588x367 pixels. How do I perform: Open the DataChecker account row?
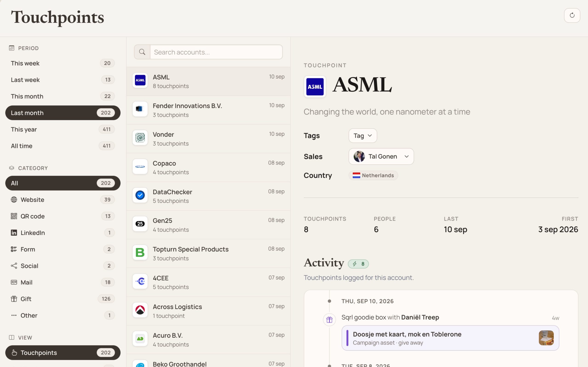[x=209, y=196]
